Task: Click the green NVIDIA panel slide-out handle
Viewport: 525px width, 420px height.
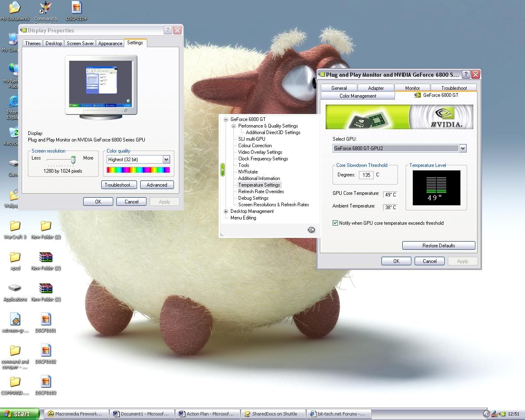Action: click(222, 170)
